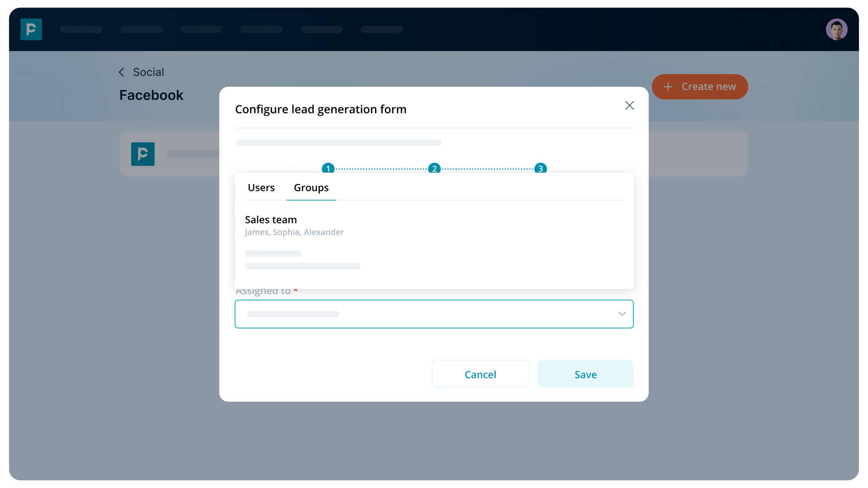Viewport: 868px width, 488px height.
Task: Go to step 2 indicator
Action: (x=434, y=168)
